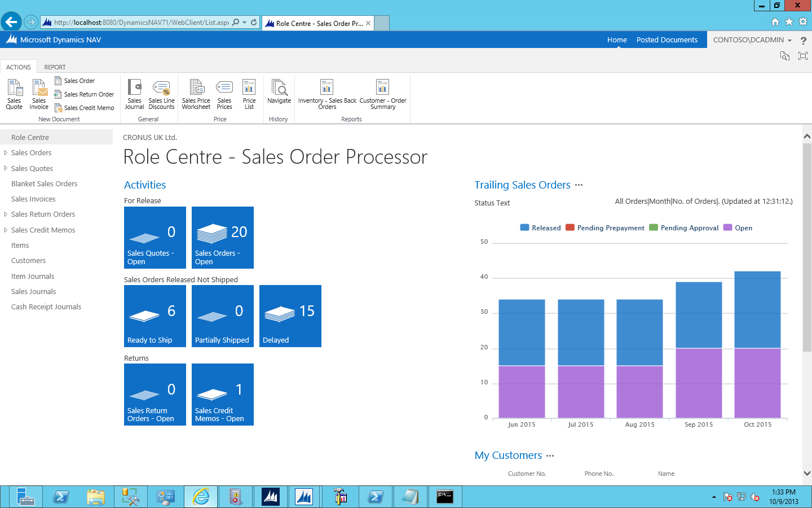Open Item Journals
This screenshot has height=508, width=812.
pos(33,276)
